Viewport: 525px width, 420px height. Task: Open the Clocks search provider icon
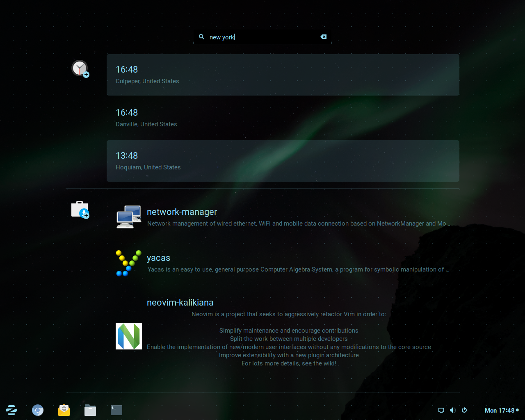point(80,68)
